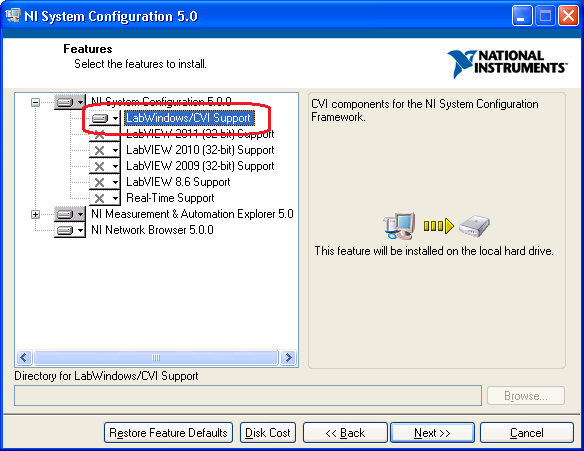
Task: Go back with the << Back button
Action: [345, 433]
